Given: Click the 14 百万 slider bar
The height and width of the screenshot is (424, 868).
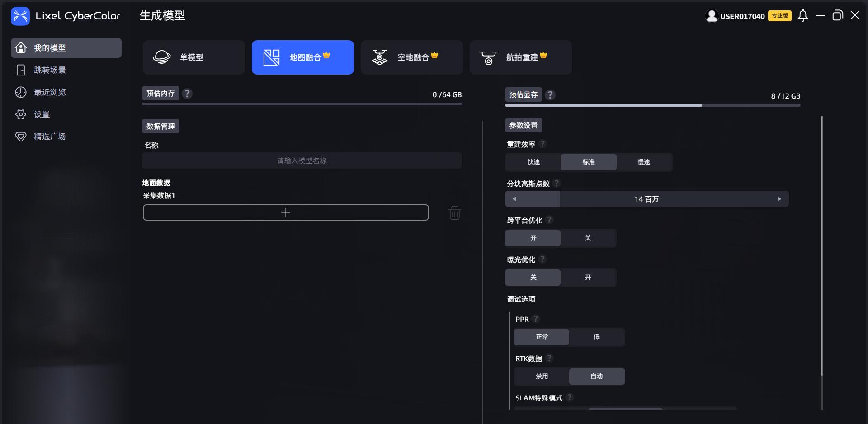Looking at the screenshot, I should tap(647, 199).
